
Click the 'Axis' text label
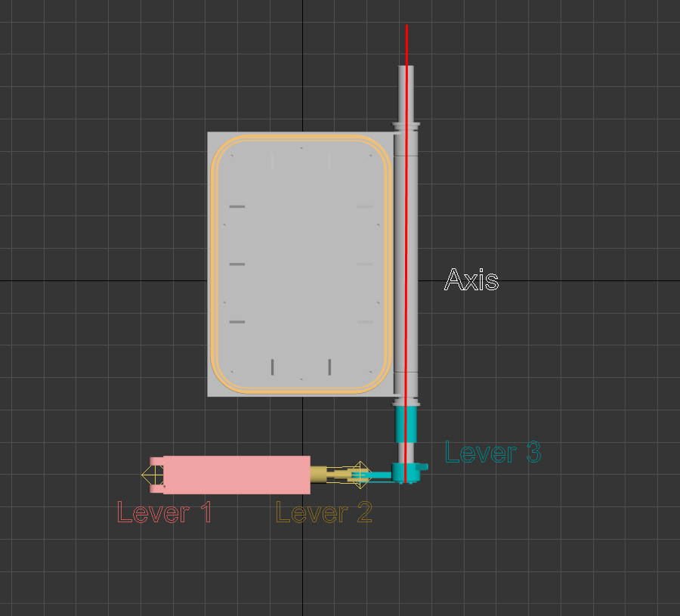tap(471, 280)
